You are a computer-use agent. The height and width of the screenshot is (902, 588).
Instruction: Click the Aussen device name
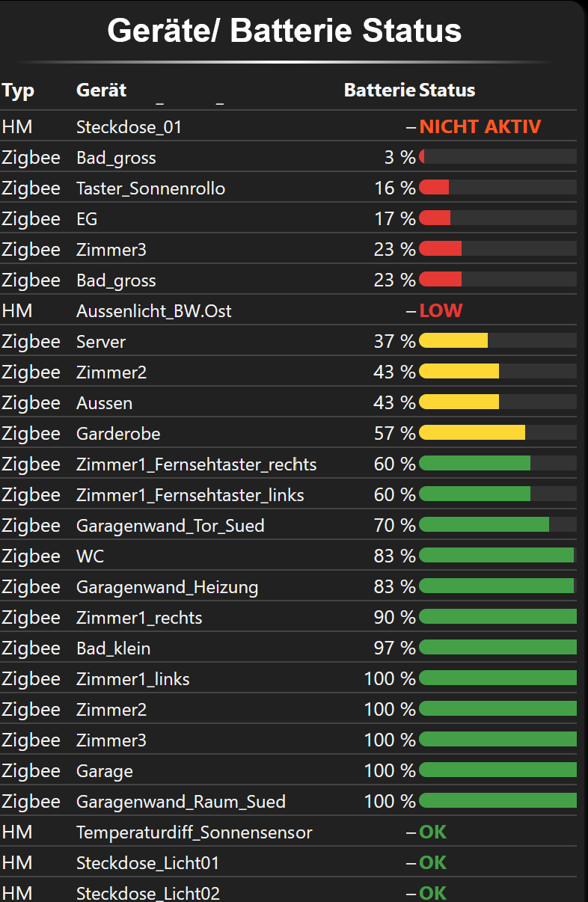(x=104, y=403)
